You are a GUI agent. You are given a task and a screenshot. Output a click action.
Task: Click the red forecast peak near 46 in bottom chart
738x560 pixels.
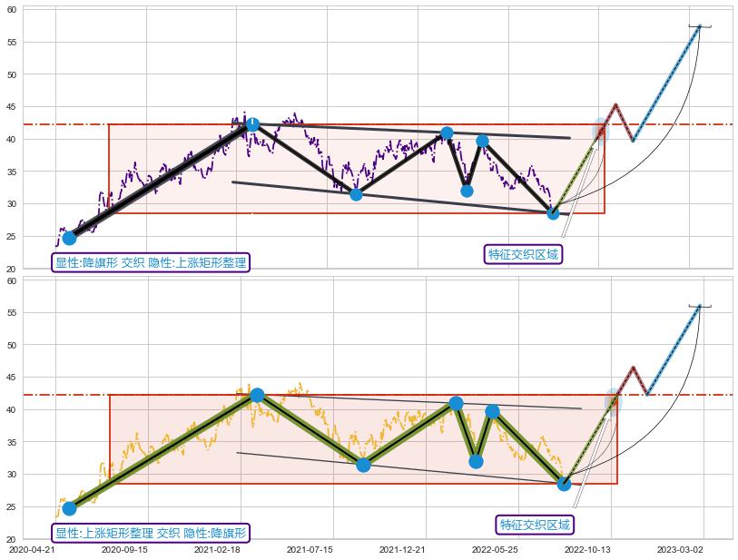(x=632, y=367)
